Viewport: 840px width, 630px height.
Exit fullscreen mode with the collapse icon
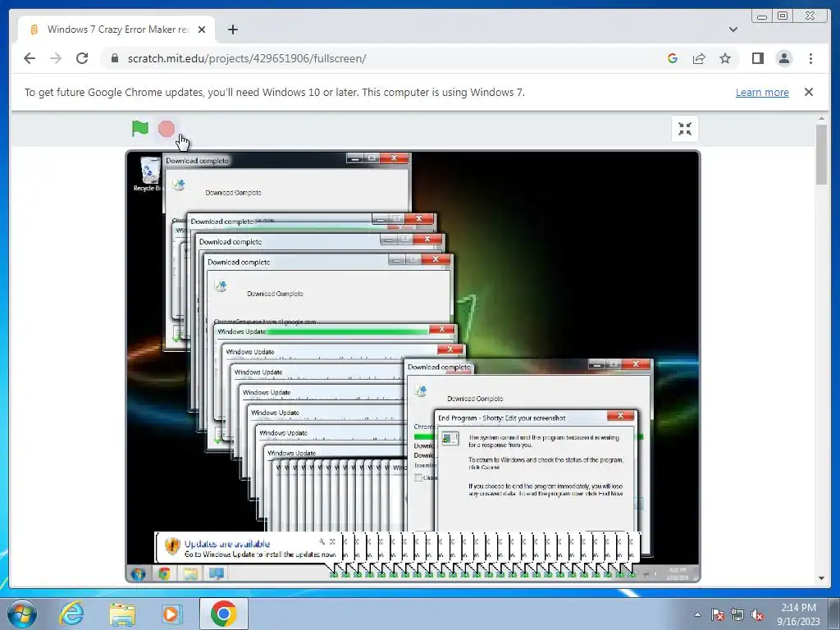pyautogui.click(x=685, y=129)
